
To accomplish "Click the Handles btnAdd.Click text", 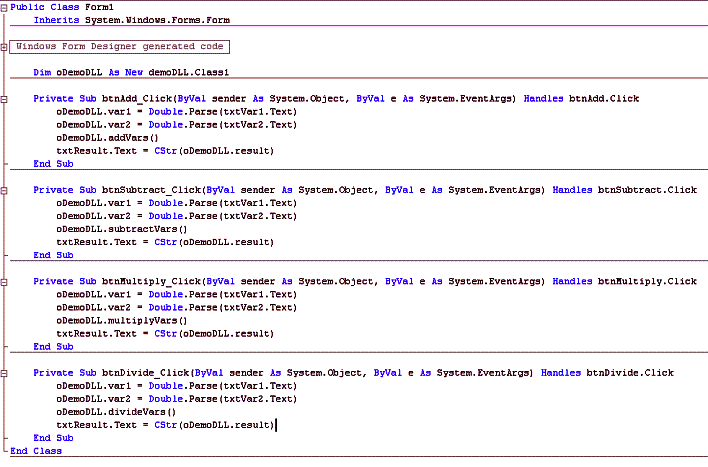I will click(582, 98).
